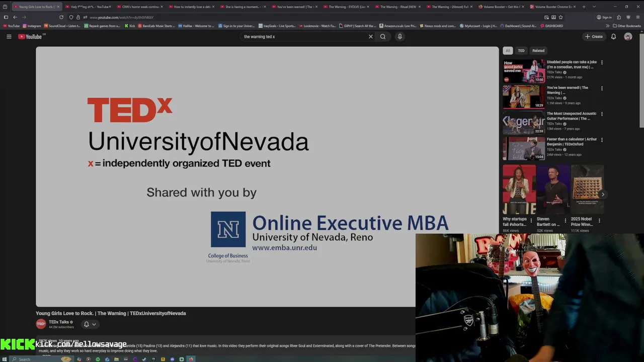Image resolution: width=644 pixels, height=362 pixels.
Task: Close the 'Young Girls Love to Rock' tab
Action: [x=58, y=7]
